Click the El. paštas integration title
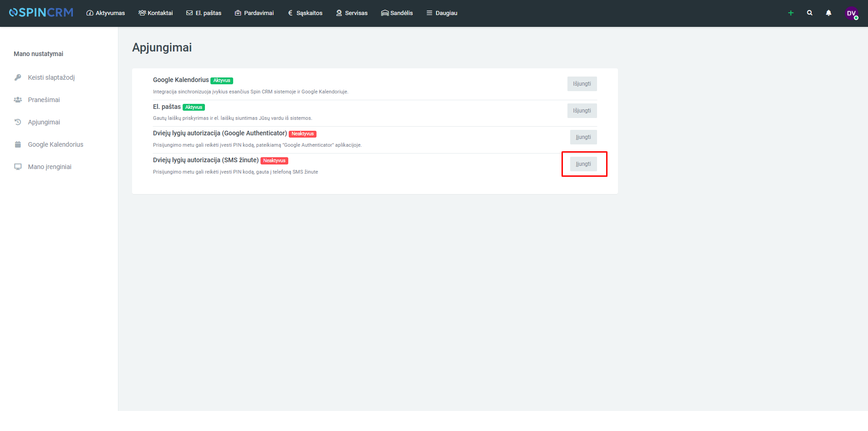Screen dimensions: 868x431 click(x=167, y=107)
